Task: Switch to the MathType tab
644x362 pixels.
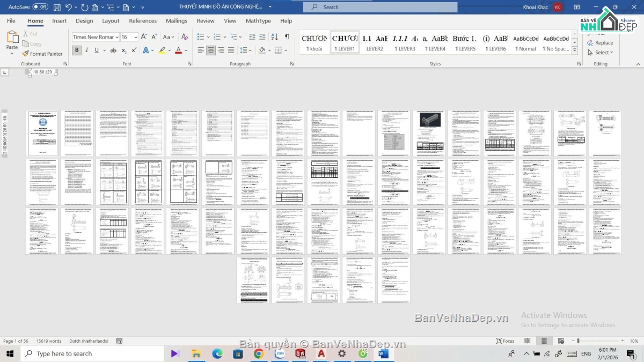Action: 258,21
